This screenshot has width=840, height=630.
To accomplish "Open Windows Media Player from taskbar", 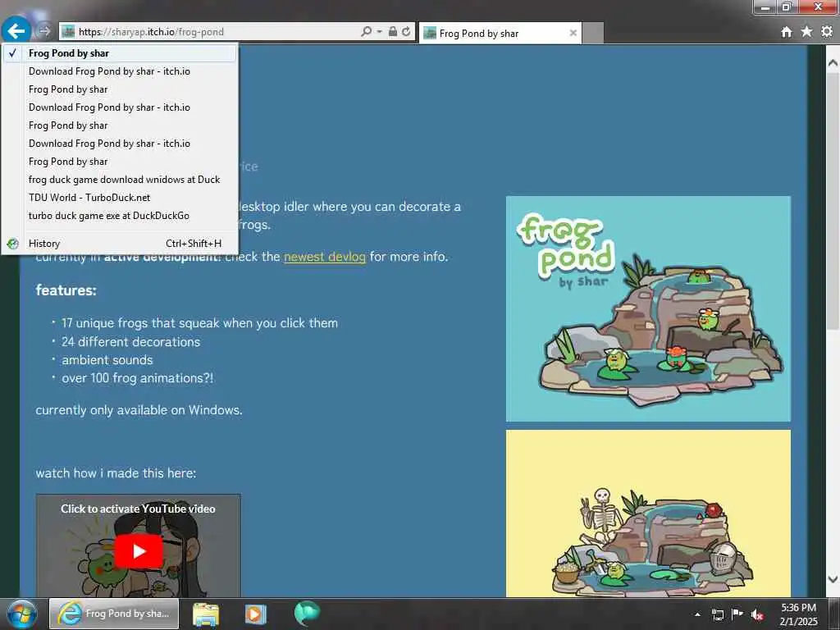I will [x=256, y=614].
